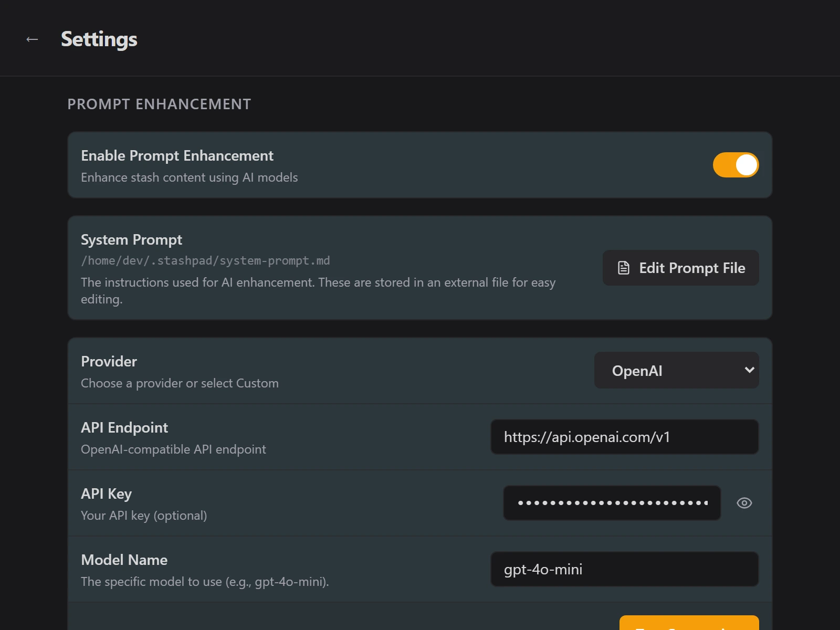Click 'Enhance stash content using AI models' text
Screen dimensions: 840x630
[189, 177]
